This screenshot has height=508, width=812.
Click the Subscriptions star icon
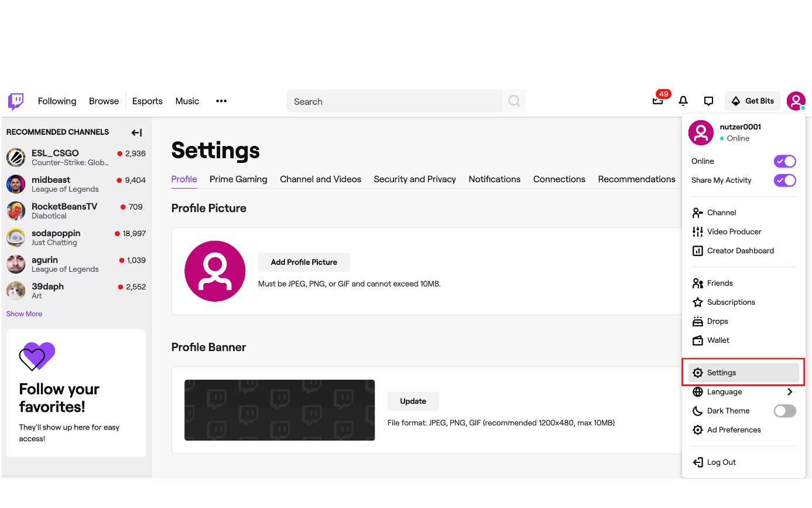697,302
